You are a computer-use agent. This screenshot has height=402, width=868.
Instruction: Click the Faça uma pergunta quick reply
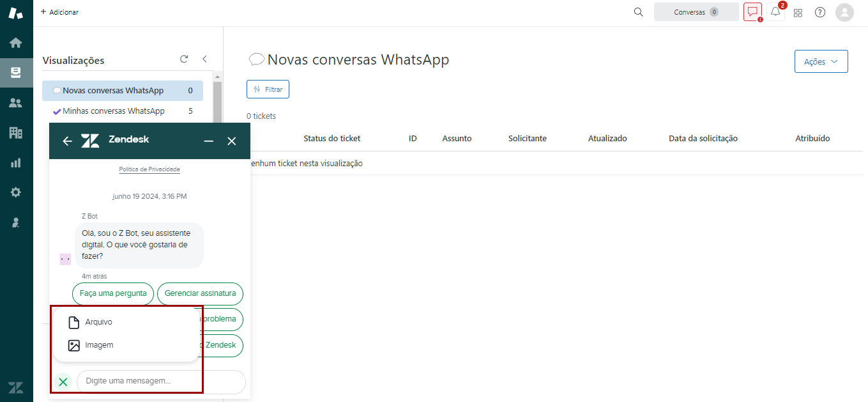click(x=113, y=294)
